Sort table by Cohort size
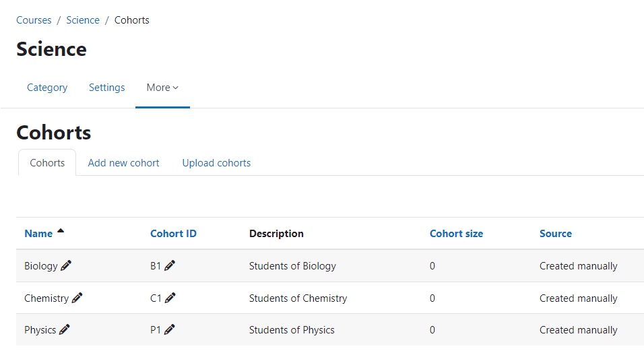This screenshot has height=355, width=644. tap(456, 233)
